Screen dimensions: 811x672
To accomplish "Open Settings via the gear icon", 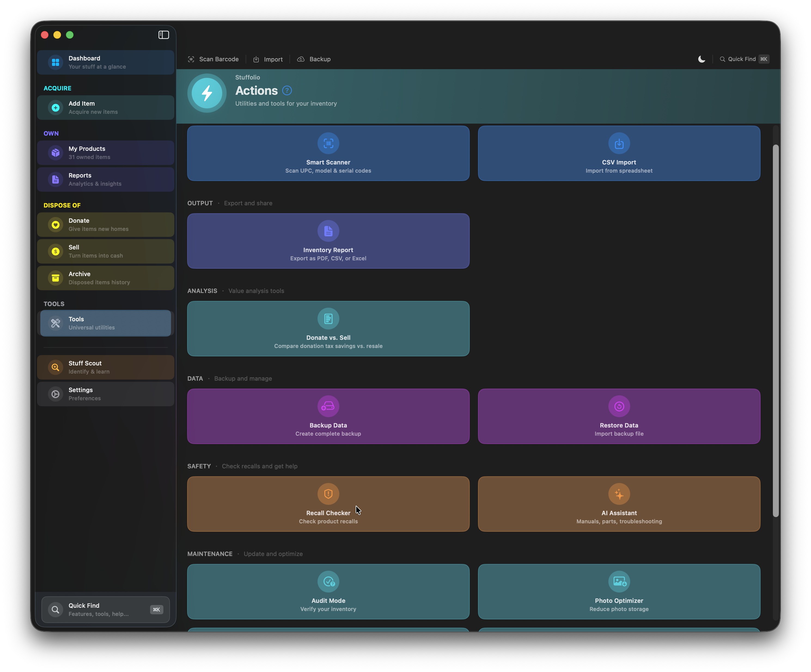I will click(55, 394).
